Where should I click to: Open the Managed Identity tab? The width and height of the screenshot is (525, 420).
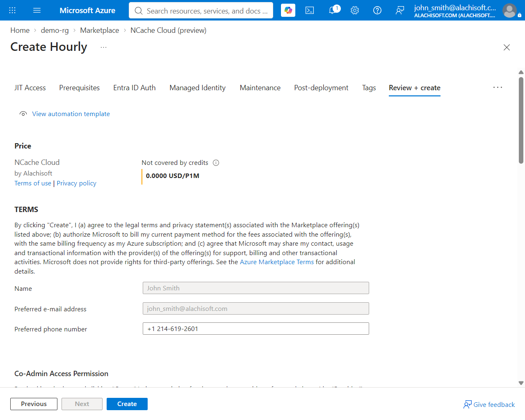[198, 88]
